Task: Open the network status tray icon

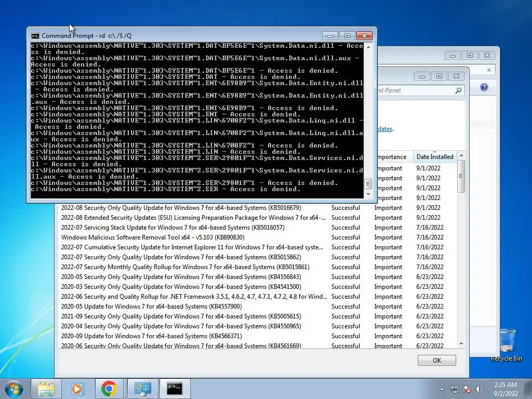Action: [x=454, y=389]
